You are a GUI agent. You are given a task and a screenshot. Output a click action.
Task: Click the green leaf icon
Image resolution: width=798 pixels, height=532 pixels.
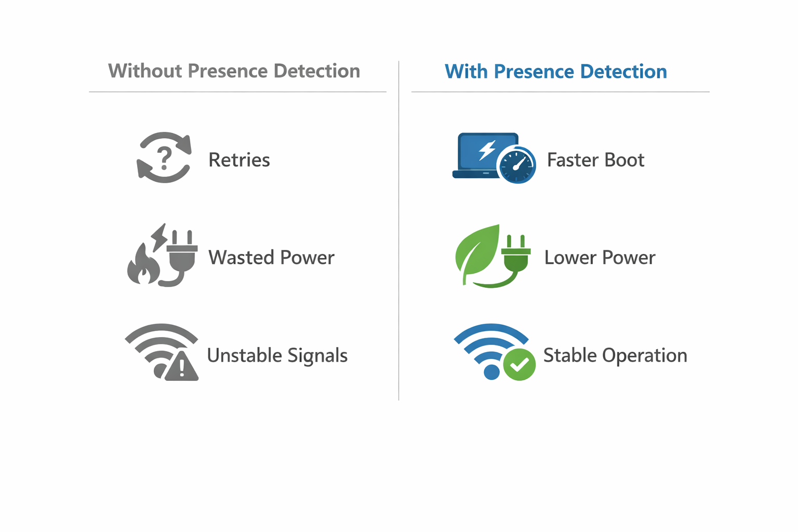coord(475,251)
